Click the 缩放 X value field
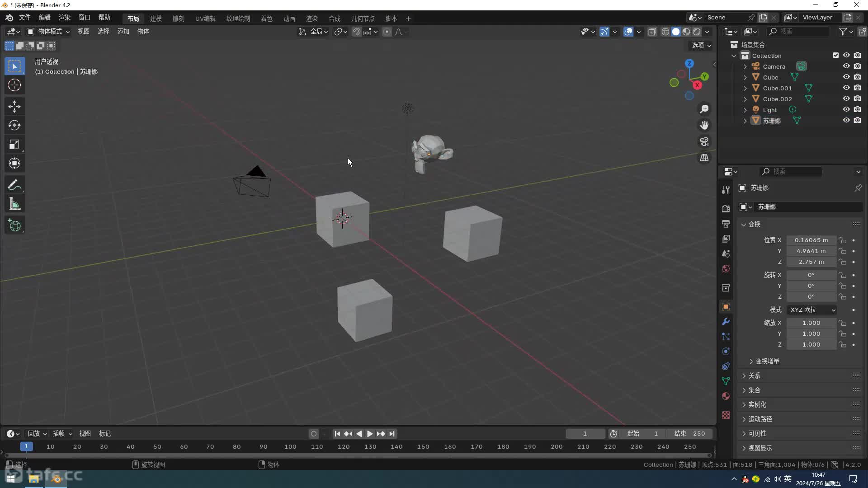868x488 pixels. pos(811,323)
